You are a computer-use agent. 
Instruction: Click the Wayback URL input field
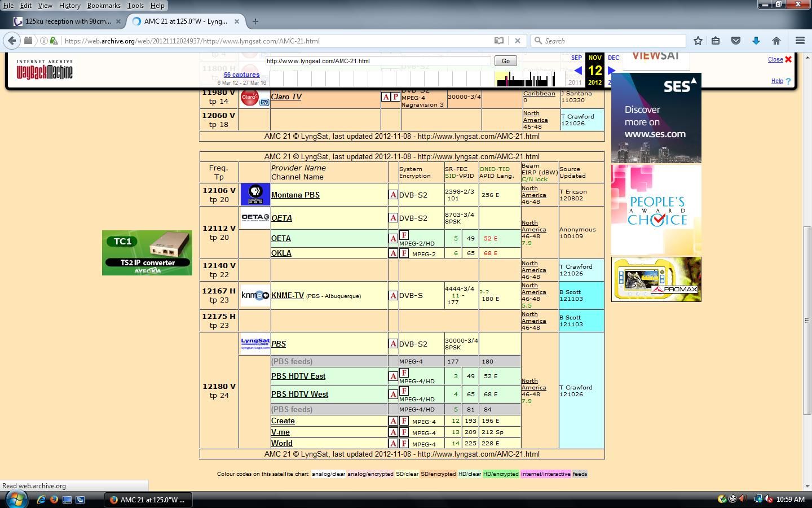[378, 61]
